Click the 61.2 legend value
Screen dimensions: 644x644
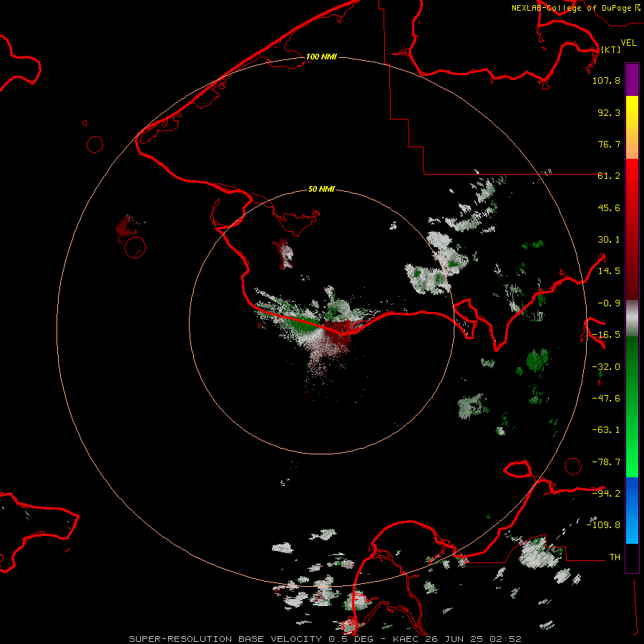609,176
